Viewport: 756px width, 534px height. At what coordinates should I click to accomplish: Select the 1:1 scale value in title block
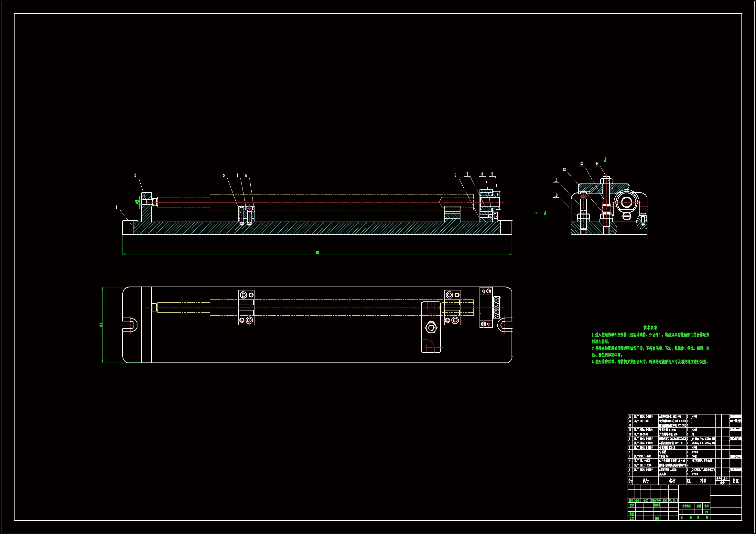pyautogui.click(x=706, y=512)
